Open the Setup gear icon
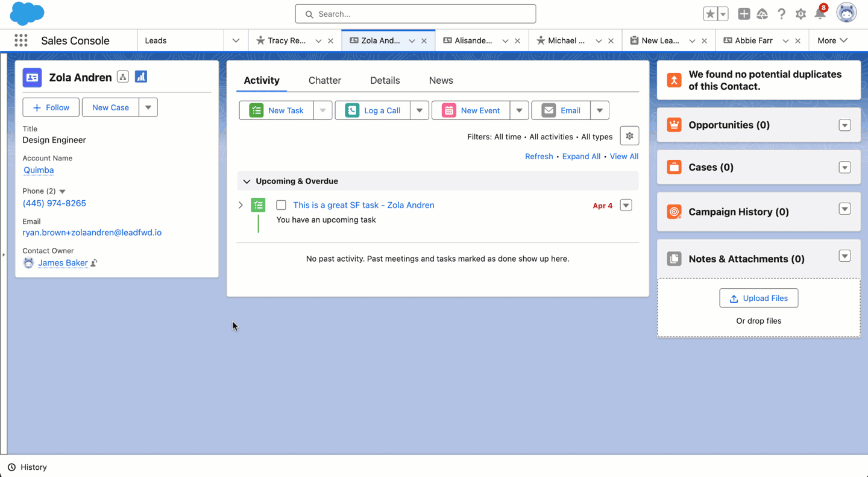 click(800, 14)
